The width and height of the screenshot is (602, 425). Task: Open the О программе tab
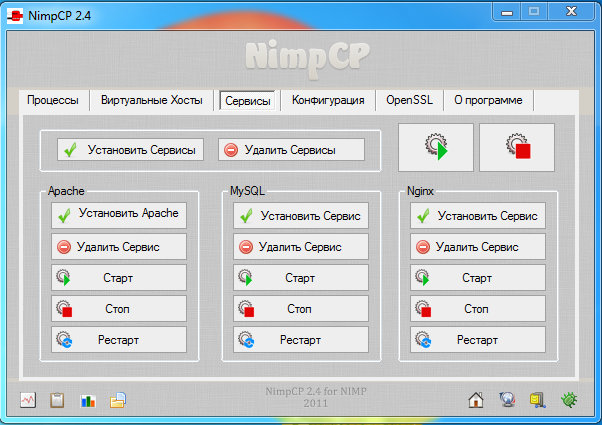click(x=488, y=100)
